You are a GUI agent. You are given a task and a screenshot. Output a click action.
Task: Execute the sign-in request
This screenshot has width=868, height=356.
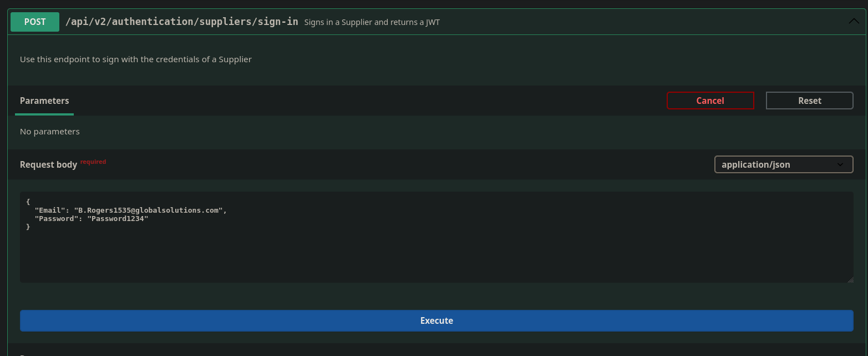pos(436,320)
